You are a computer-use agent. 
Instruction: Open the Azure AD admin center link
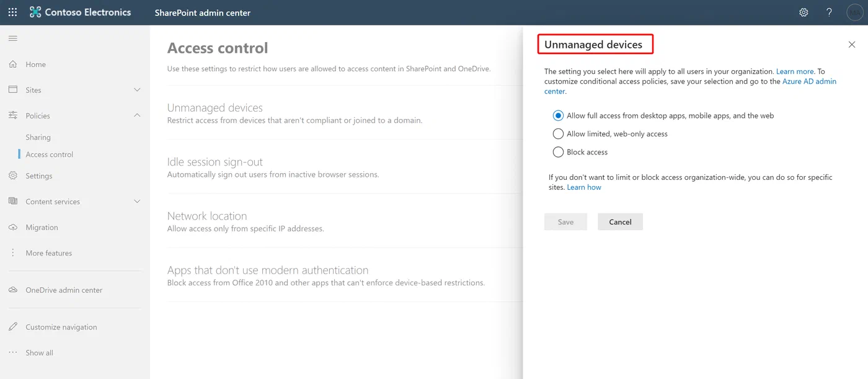[x=809, y=81]
